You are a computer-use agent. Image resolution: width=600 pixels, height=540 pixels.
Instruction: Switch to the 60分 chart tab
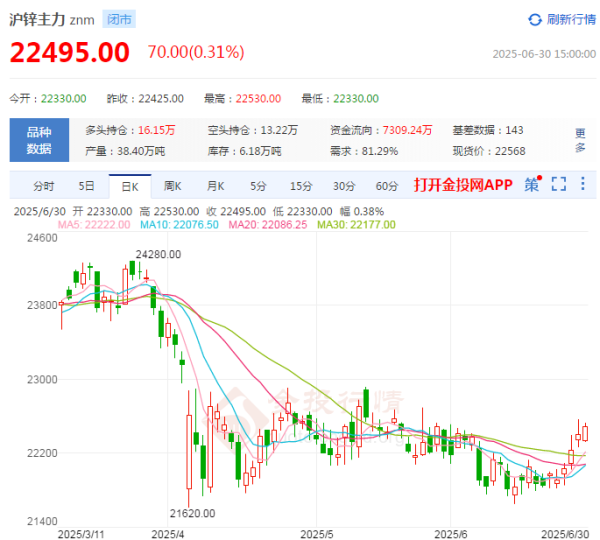(387, 186)
